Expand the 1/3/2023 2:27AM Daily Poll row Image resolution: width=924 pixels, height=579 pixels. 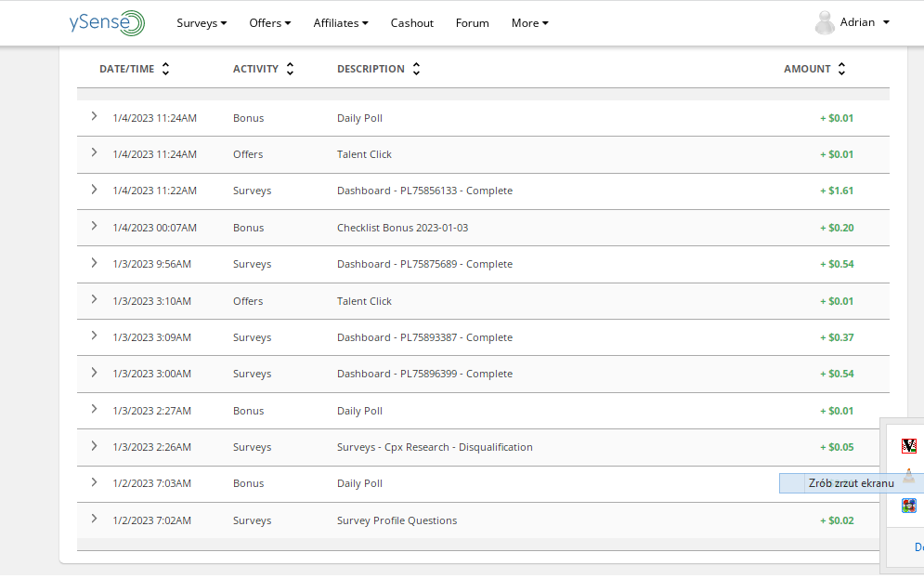(x=94, y=409)
